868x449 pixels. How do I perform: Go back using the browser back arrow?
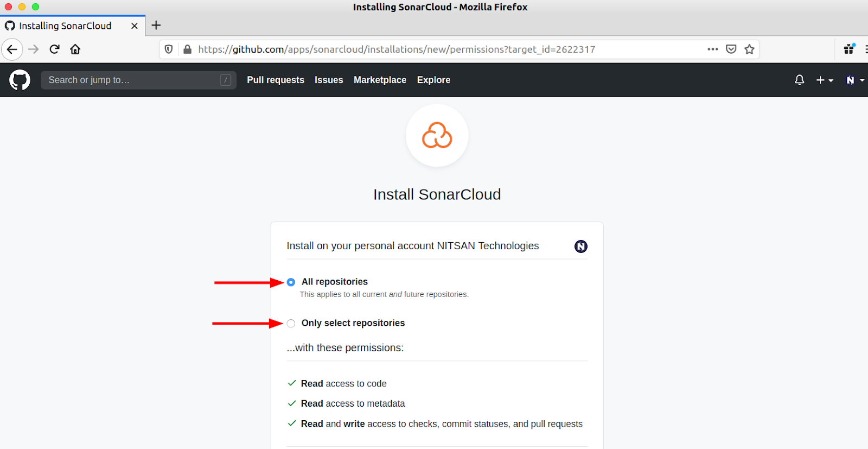[x=12, y=49]
